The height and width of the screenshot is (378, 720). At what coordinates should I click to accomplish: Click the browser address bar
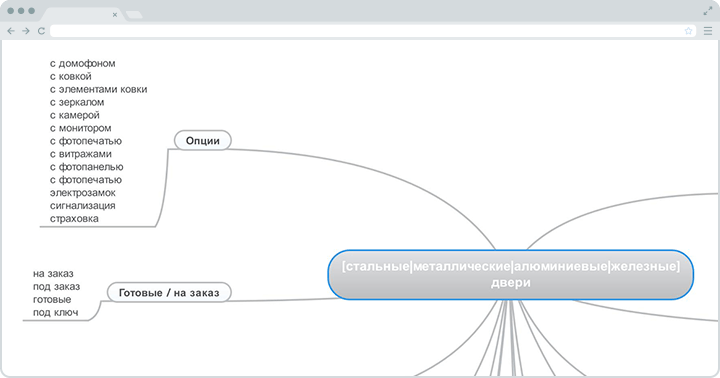click(366, 31)
